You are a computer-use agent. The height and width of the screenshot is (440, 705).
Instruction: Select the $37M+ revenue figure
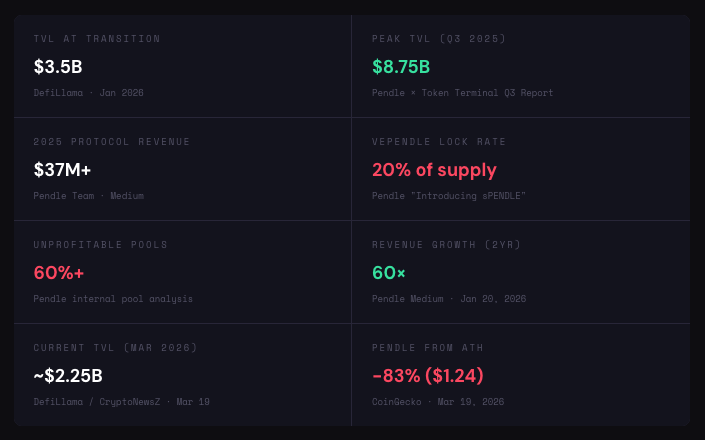pyautogui.click(x=62, y=170)
